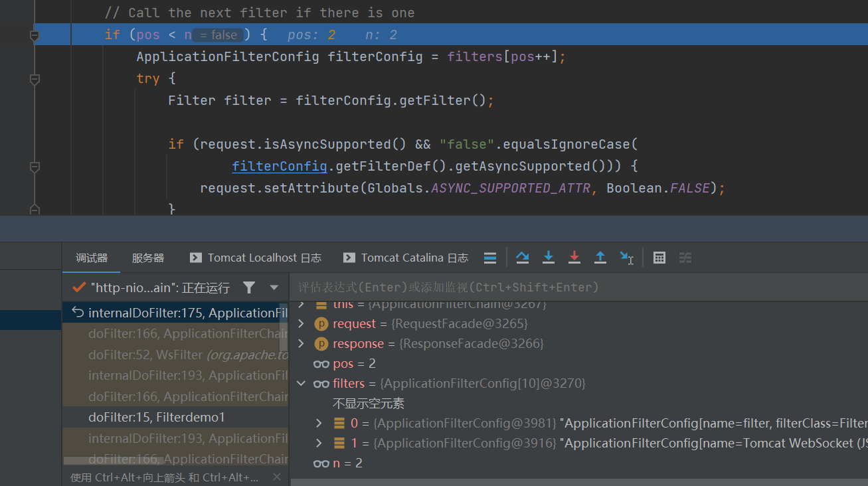Click the "p" parameter icon of response
The height and width of the screenshot is (486, 868).
321,343
